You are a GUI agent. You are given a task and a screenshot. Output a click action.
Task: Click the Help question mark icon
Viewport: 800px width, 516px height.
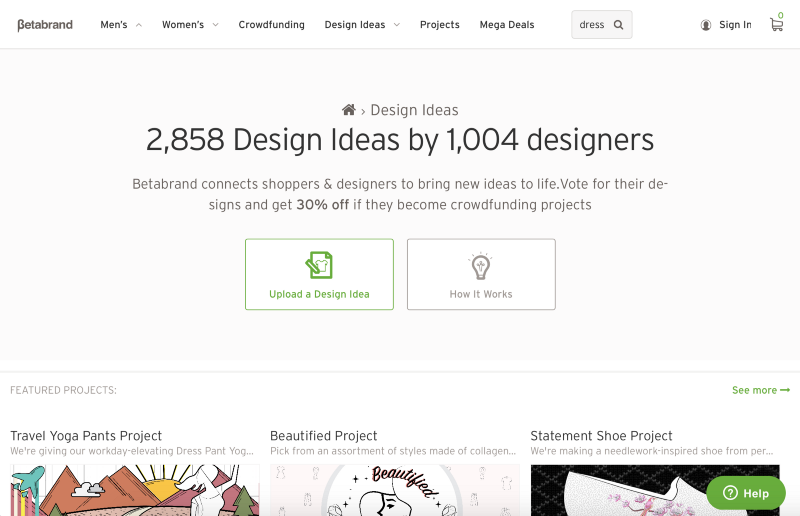730,493
